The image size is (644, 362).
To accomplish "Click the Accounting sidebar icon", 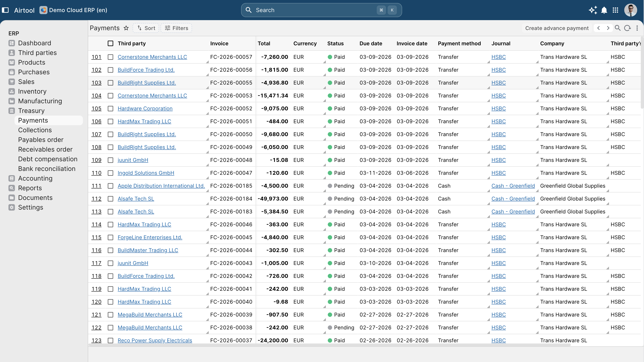I will [11, 178].
